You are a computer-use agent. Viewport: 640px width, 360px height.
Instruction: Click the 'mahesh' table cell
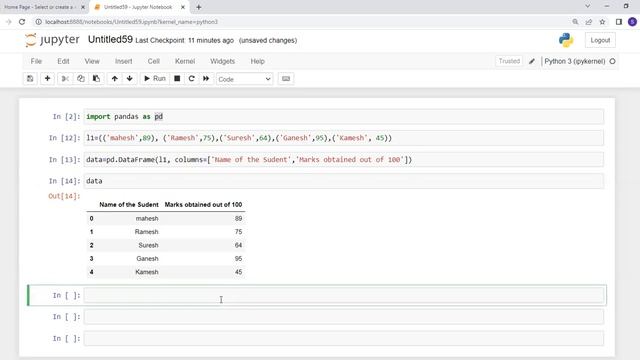pyautogui.click(x=147, y=218)
